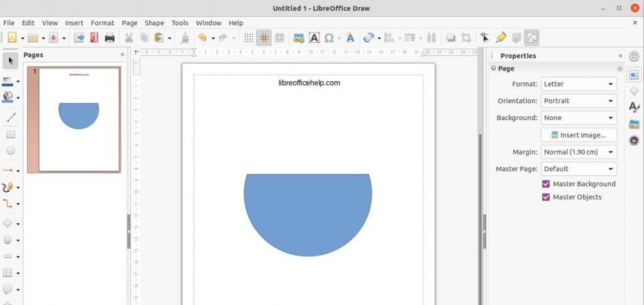Open the Format dropdown showing Letter
644x305 pixels.
[x=579, y=84]
